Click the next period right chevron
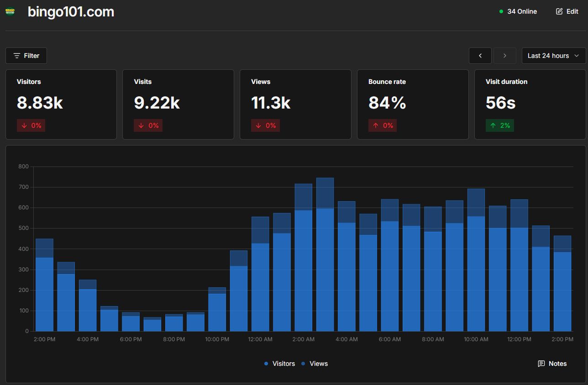This screenshot has height=385, width=588. 505,56
